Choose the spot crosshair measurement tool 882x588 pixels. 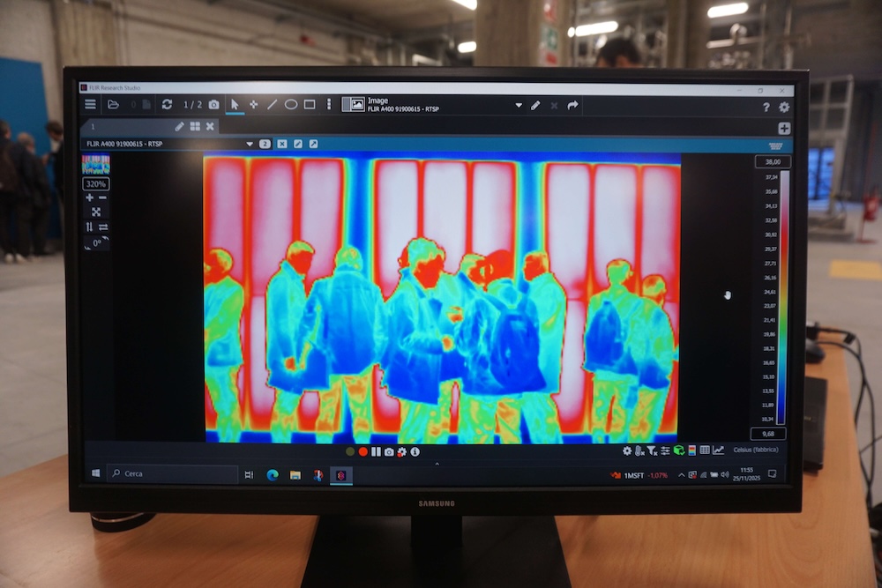pyautogui.click(x=253, y=104)
